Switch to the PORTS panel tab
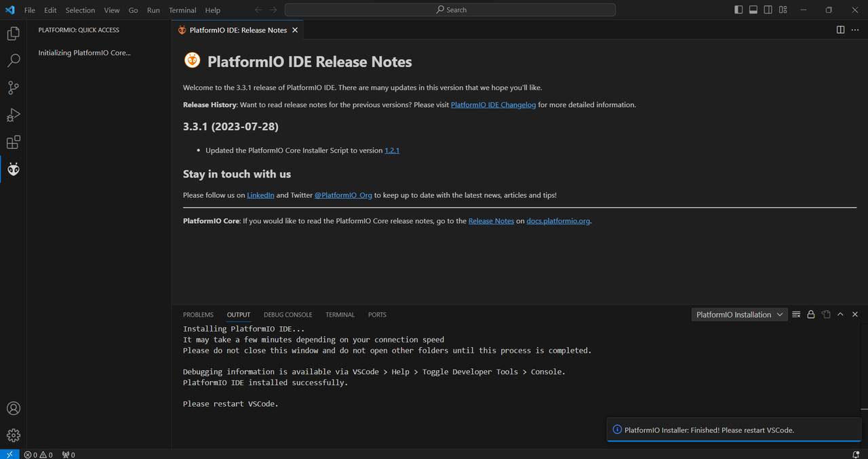Viewport: 868px width, 459px height. pos(377,315)
